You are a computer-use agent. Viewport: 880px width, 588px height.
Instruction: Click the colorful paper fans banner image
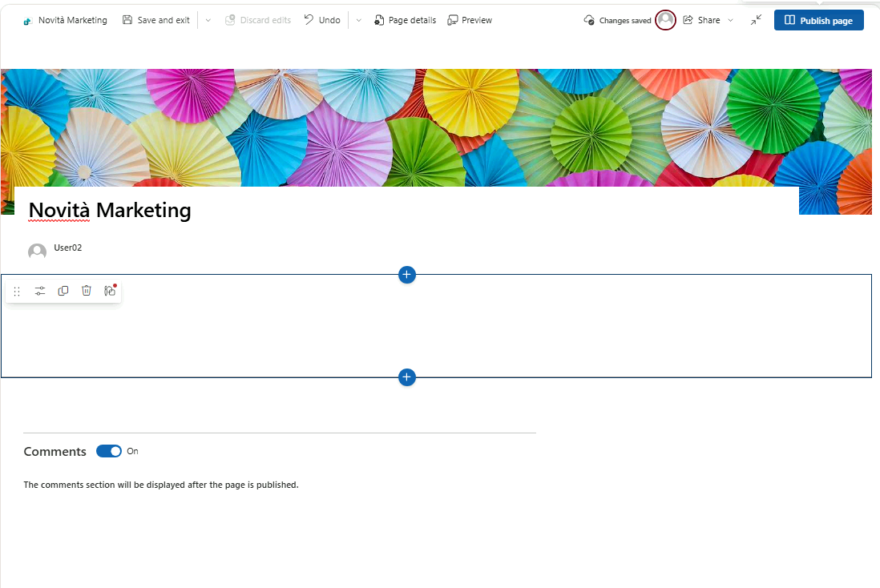tap(436, 127)
